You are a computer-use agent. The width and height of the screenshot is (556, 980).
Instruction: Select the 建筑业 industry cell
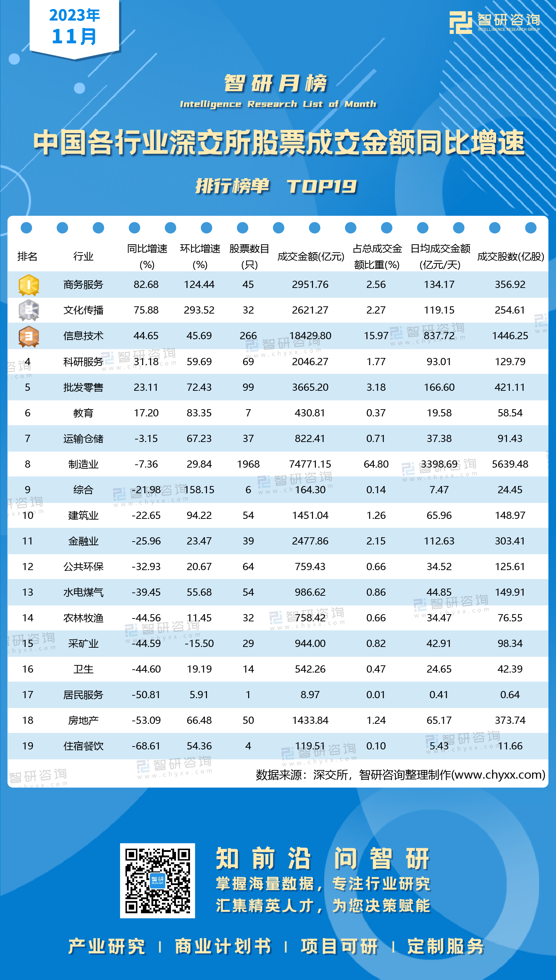83,515
